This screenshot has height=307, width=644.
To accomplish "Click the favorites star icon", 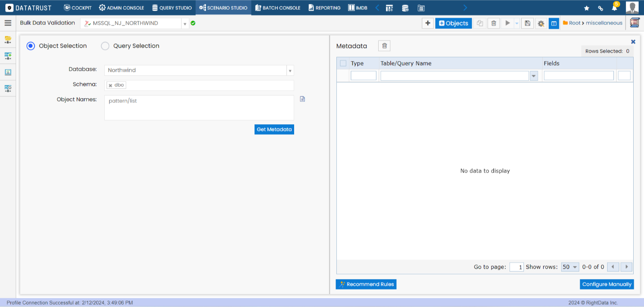I will pos(586,8).
